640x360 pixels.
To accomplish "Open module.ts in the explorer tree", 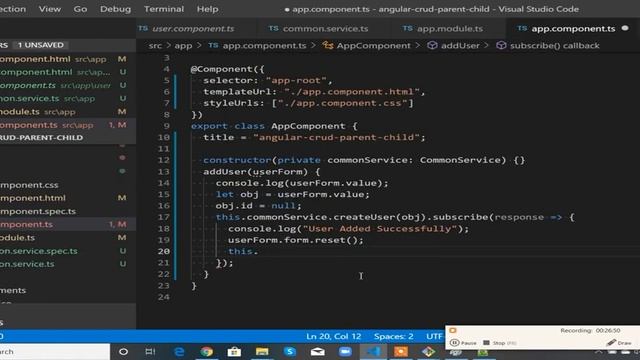I will point(18,238).
